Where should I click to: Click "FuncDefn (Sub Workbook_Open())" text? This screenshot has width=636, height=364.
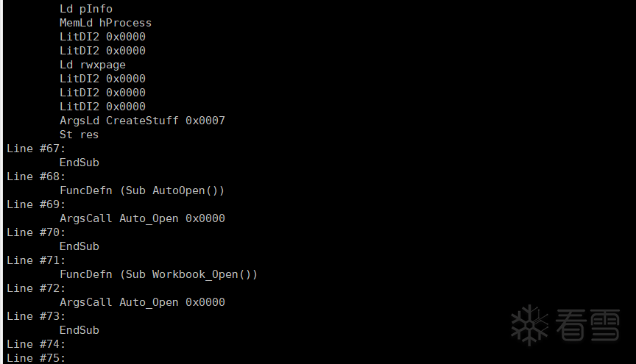coord(158,274)
